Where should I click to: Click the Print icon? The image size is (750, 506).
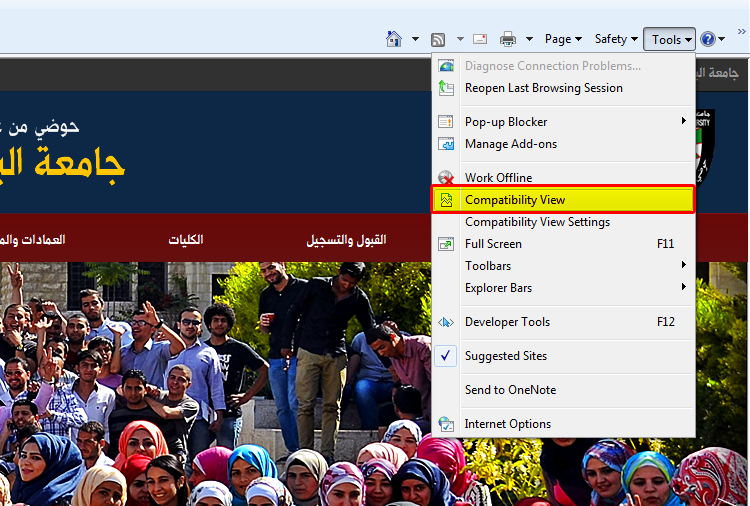(x=507, y=39)
